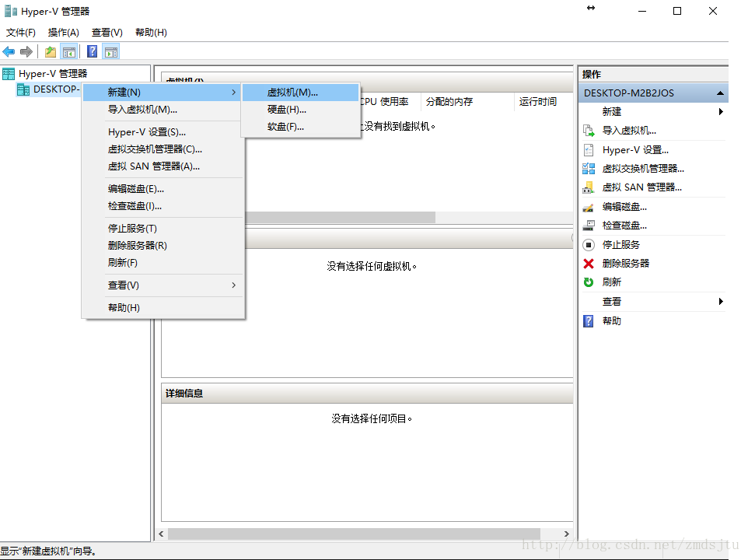Click the bottom horizontal scrollbar left arrow
The image size is (748, 560).
[161, 534]
